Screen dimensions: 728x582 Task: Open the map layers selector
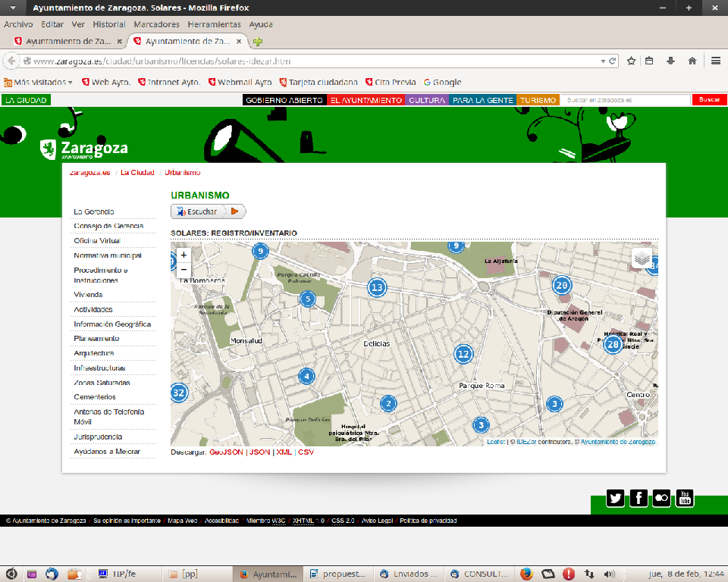[x=642, y=258]
